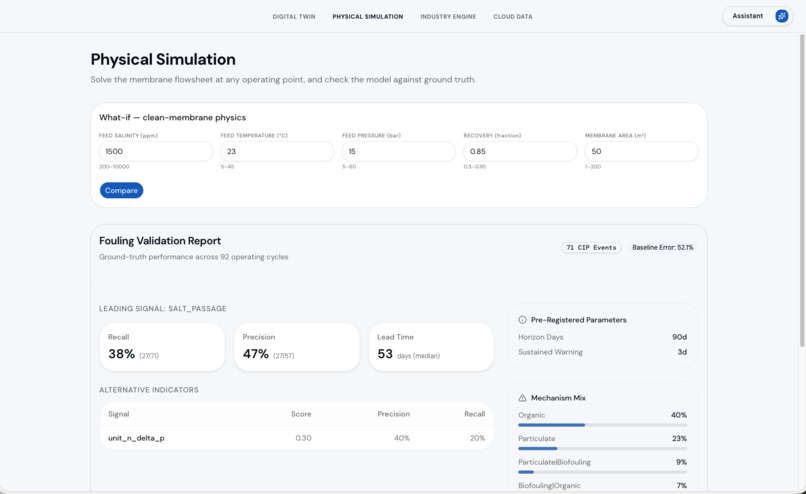Open the Assistant button
Image resolution: width=806 pixels, height=494 pixels.
click(757, 16)
